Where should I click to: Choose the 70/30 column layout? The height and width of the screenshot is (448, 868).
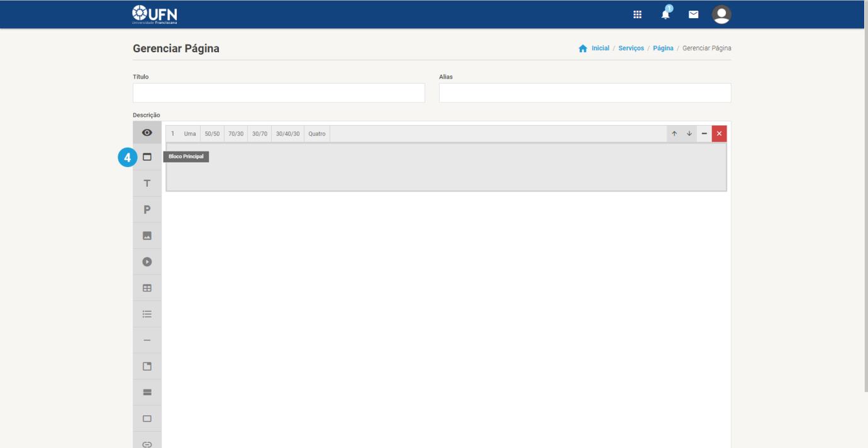(x=236, y=134)
